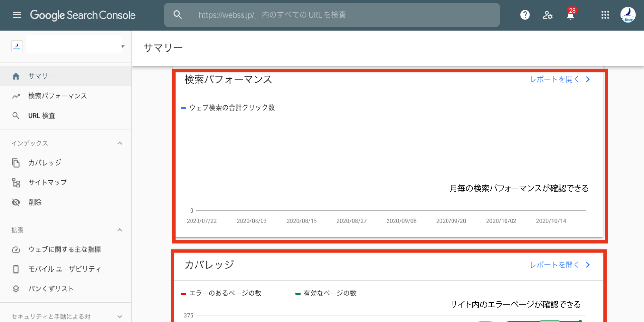Click the search magnifier icon in URL bar
This screenshot has width=644, height=322.
177,15
